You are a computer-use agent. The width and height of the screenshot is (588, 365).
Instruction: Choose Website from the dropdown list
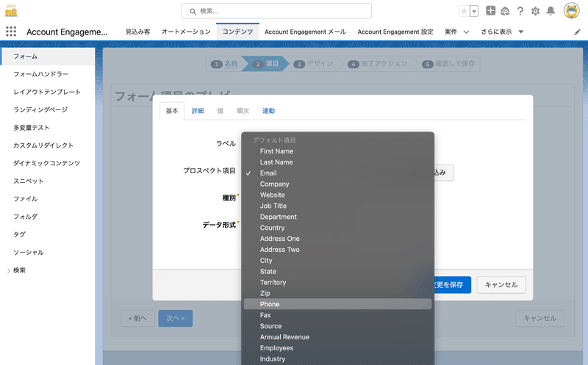[337, 195]
